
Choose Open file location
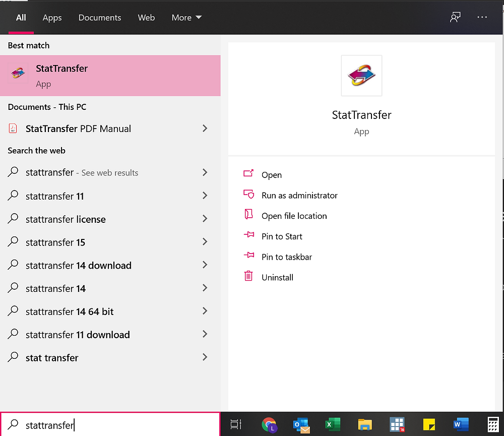(294, 216)
